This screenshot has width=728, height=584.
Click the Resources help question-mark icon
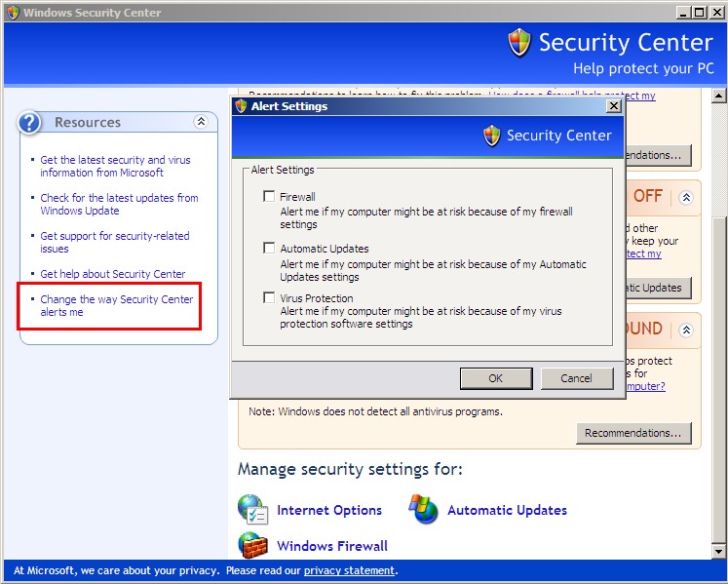click(x=29, y=123)
